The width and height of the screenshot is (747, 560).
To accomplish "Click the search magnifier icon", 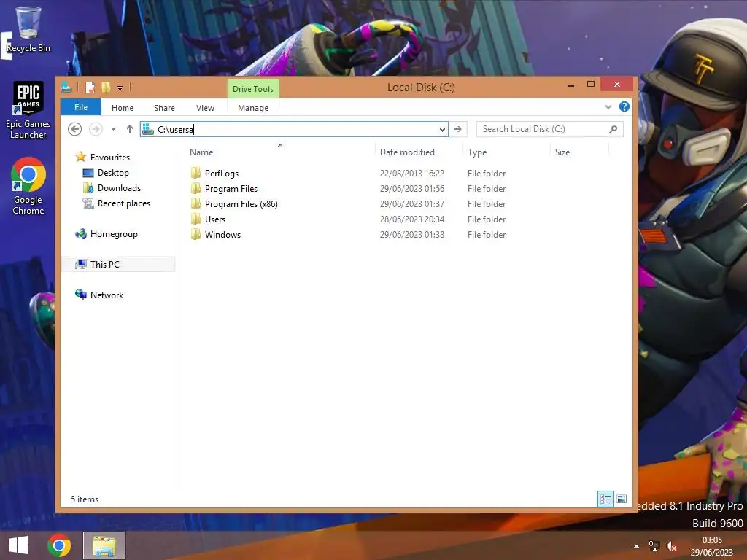I will [x=614, y=129].
